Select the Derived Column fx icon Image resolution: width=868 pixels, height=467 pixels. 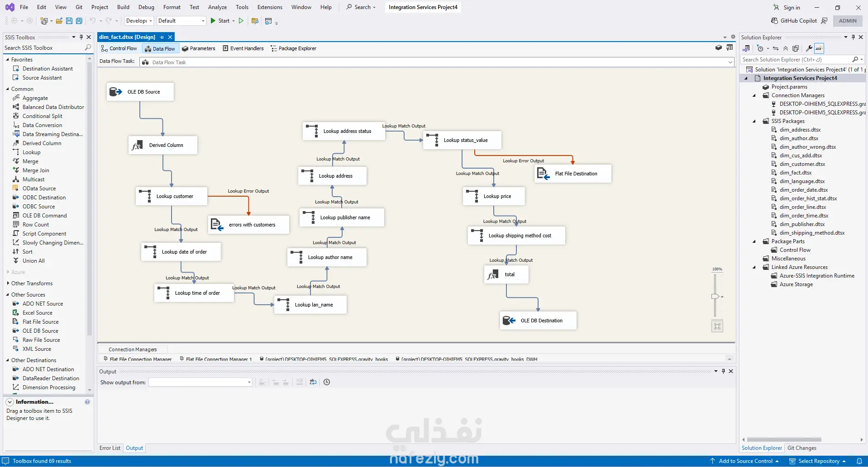pos(137,145)
